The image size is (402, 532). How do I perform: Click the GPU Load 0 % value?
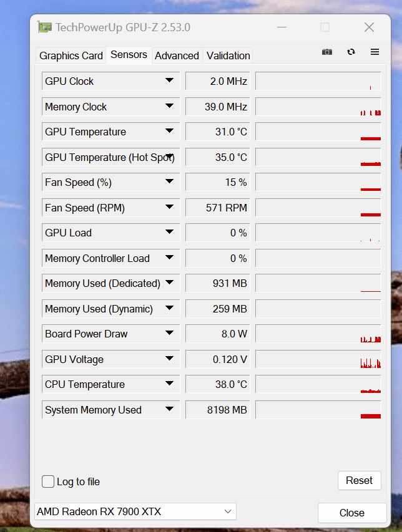[218, 233]
